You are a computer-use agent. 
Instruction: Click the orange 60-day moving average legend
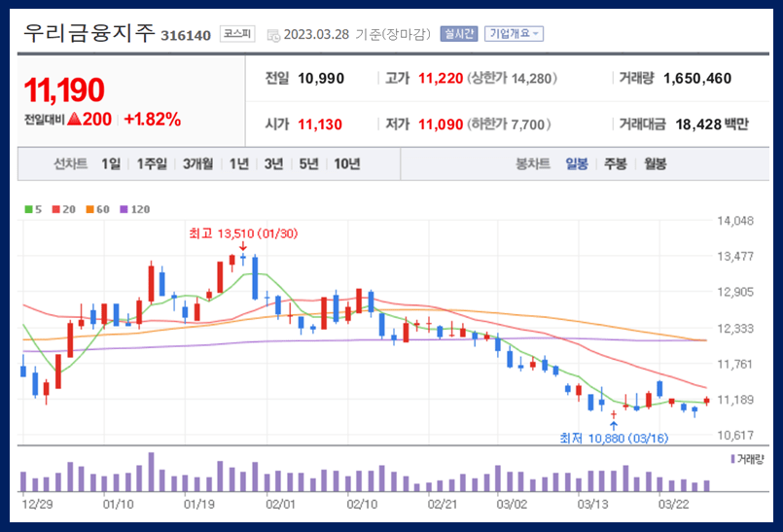(98, 209)
